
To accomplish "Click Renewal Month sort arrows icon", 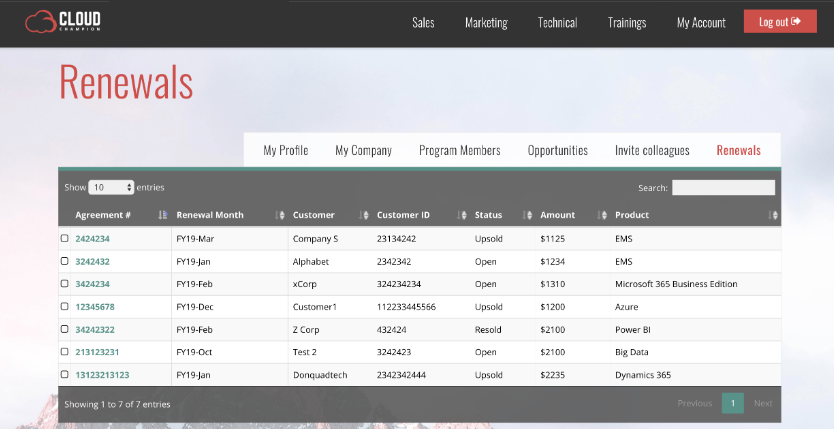I will [x=279, y=215].
